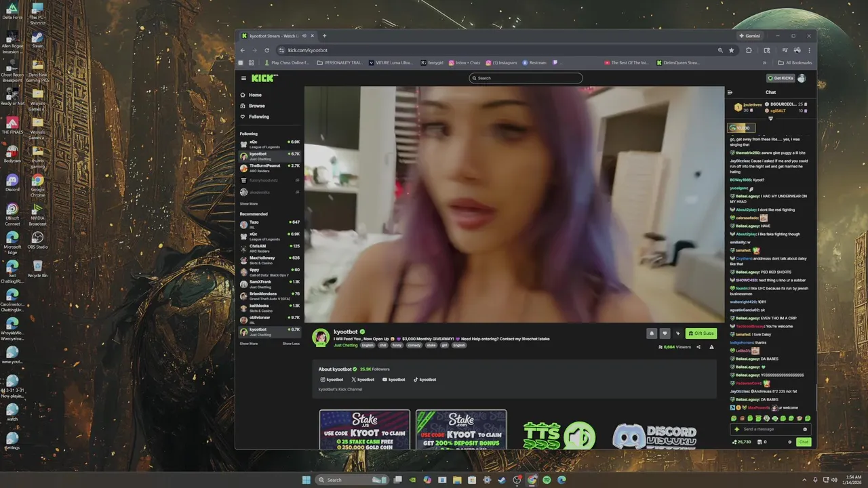Click the KICK logo

264,78
